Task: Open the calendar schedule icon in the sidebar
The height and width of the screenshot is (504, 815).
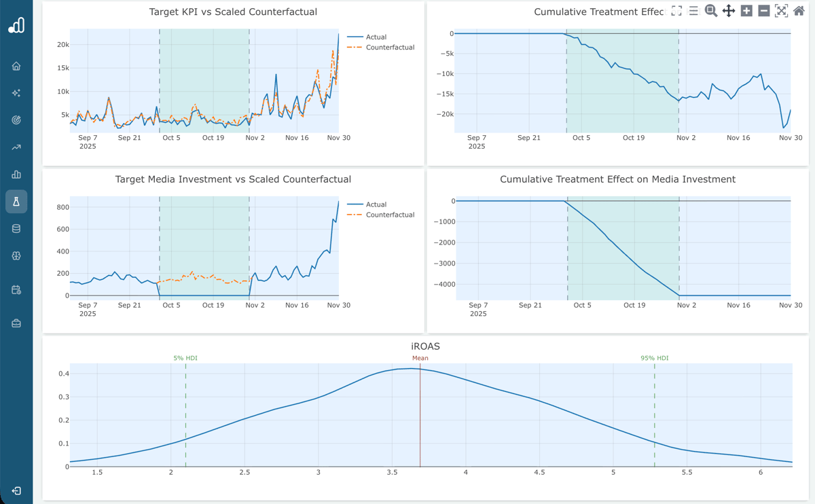Action: tap(16, 290)
